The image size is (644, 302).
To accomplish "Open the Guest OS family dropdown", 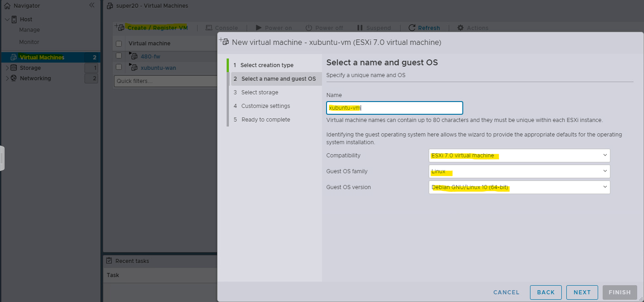I will coord(519,171).
